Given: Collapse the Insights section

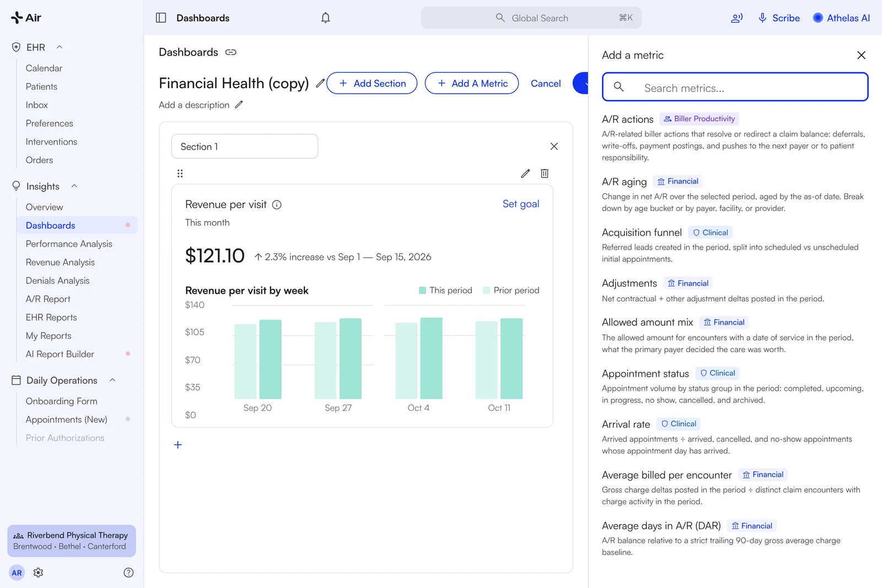Looking at the screenshot, I should click(74, 186).
